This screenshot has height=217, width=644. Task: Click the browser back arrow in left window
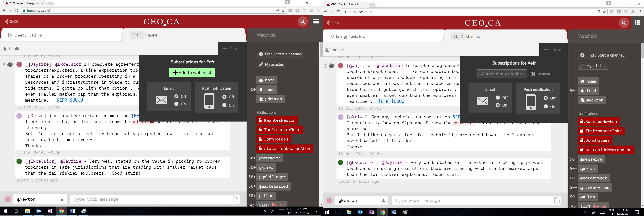coord(4,10)
